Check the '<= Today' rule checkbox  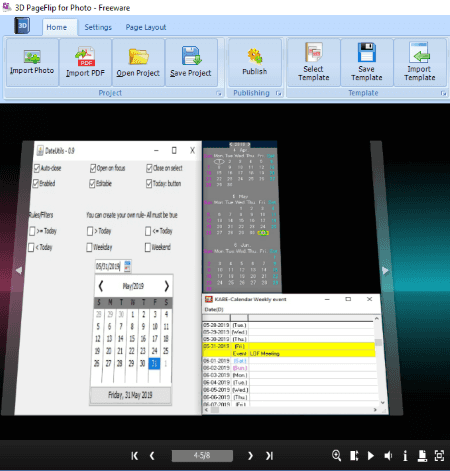(148, 231)
